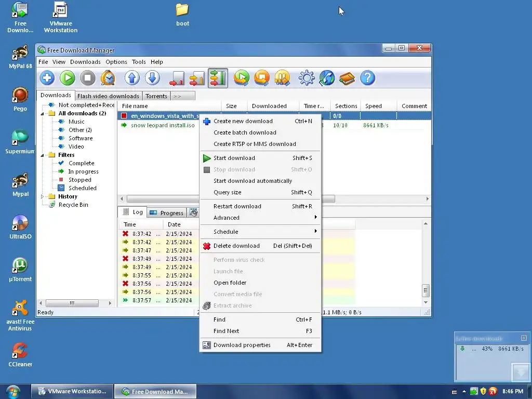
Task: Show more tabs with >> button
Action: point(183,96)
